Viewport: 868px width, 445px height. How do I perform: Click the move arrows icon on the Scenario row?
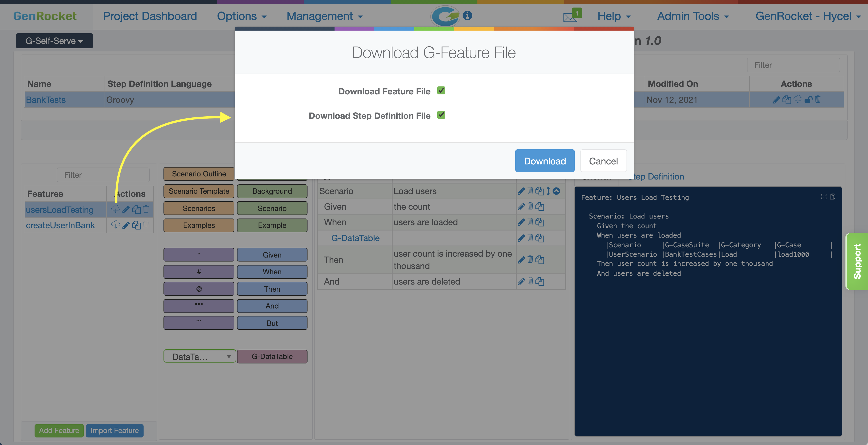point(548,191)
